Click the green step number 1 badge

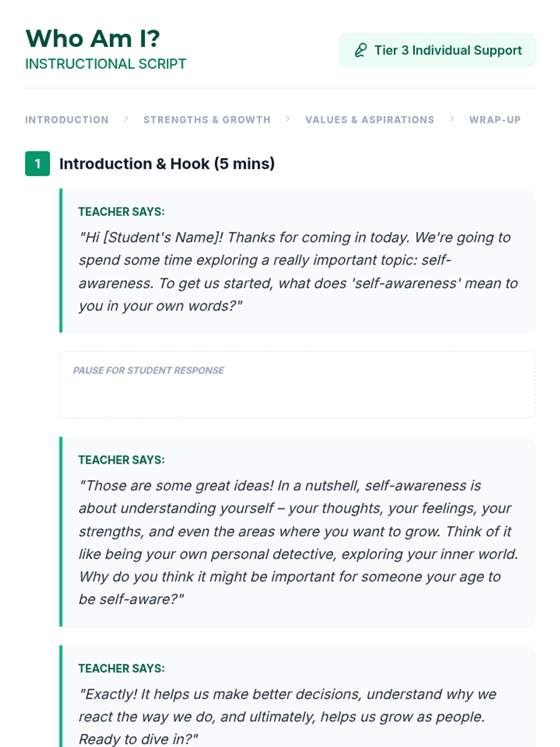pos(37,164)
